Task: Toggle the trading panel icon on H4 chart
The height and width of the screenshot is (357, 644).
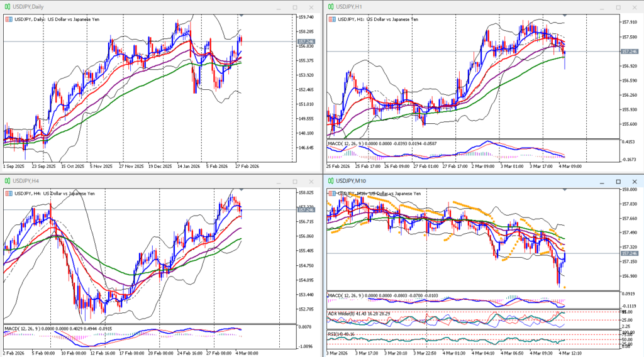Action: (8, 194)
